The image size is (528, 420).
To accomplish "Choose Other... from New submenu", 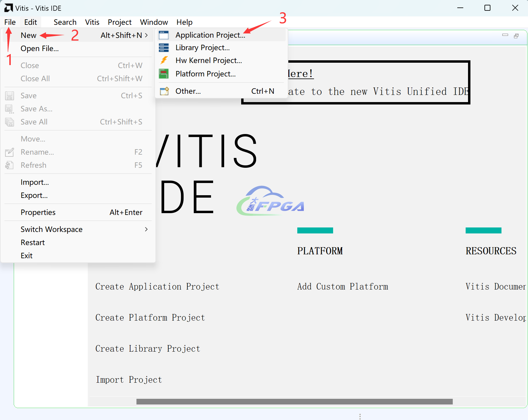I will tap(221, 91).
